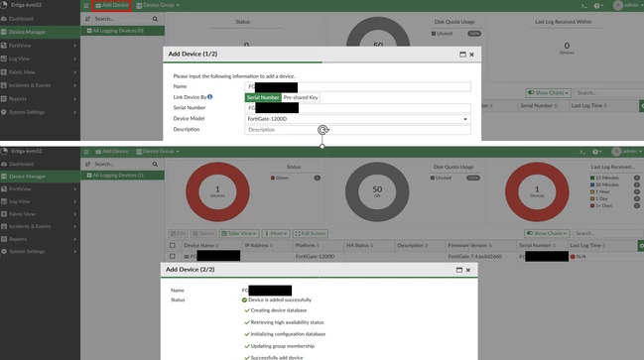This screenshot has width=644, height=360.
Task: Close the Add Device (2/2) dialog
Action: pyautogui.click(x=468, y=270)
